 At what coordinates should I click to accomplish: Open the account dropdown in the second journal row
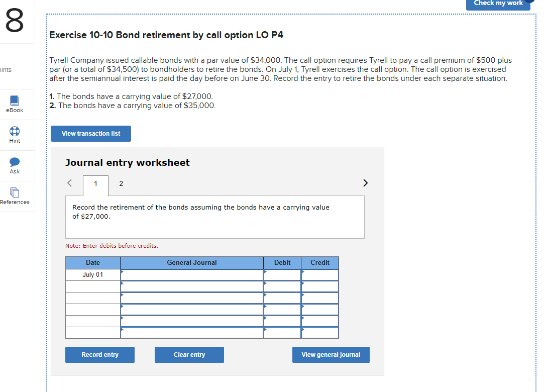[191, 286]
